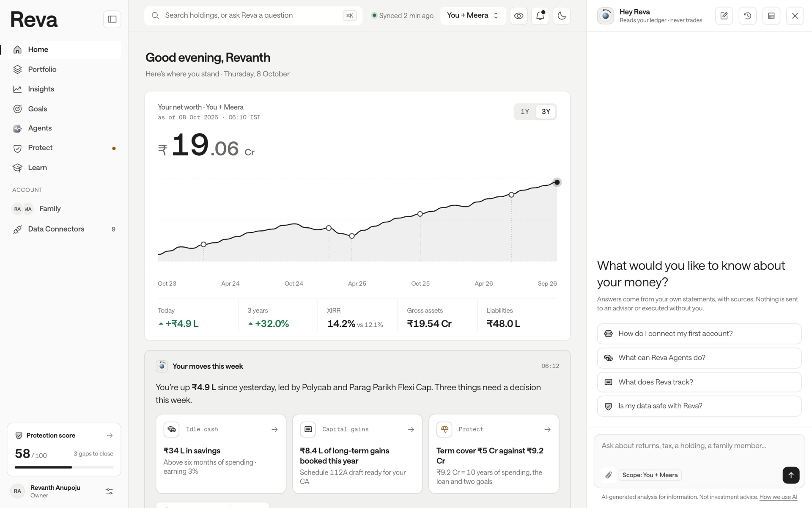Screen dimensions: 812x508
Task: Ask "What does Reva track?"
Action: (x=699, y=382)
